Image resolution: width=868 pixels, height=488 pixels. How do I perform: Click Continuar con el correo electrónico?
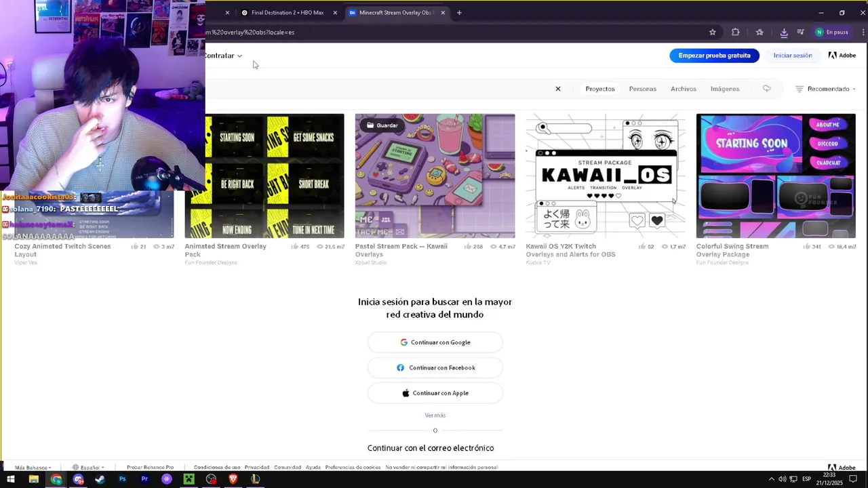click(431, 448)
